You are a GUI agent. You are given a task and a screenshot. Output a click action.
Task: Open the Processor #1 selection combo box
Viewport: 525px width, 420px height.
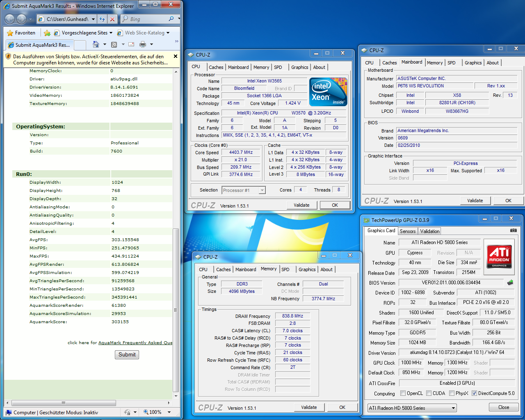pos(244,190)
